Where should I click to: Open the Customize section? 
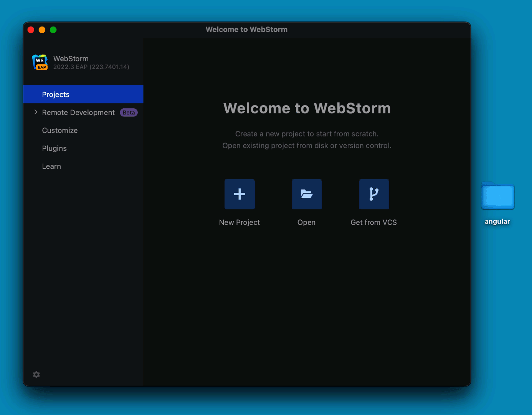pyautogui.click(x=59, y=130)
